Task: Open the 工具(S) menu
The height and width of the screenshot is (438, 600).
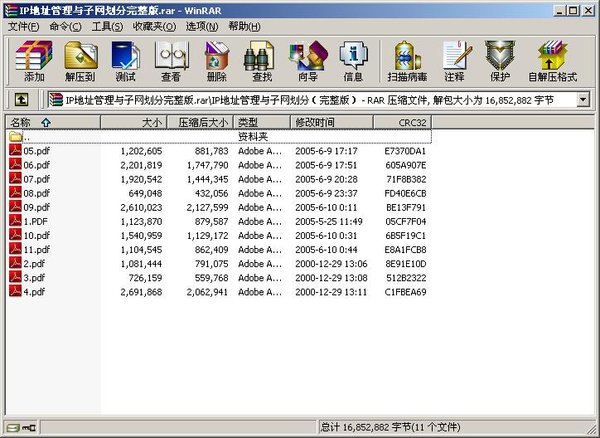Action: [x=107, y=26]
